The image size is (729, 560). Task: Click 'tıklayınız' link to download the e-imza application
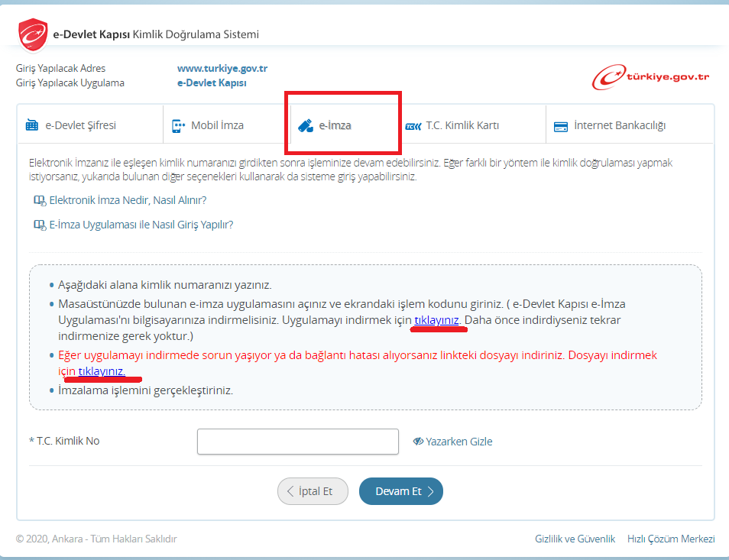click(436, 320)
